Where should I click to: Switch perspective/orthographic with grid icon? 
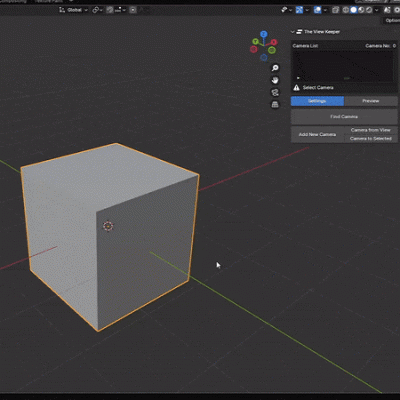click(275, 105)
